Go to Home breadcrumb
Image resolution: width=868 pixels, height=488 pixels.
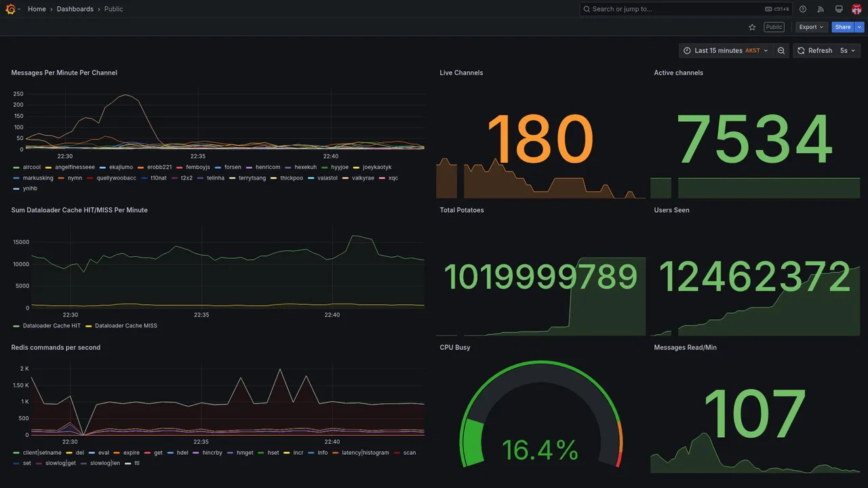pos(37,9)
